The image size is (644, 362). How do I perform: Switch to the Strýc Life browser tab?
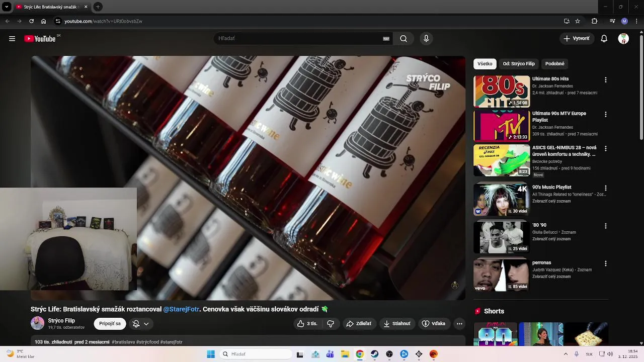51,7
